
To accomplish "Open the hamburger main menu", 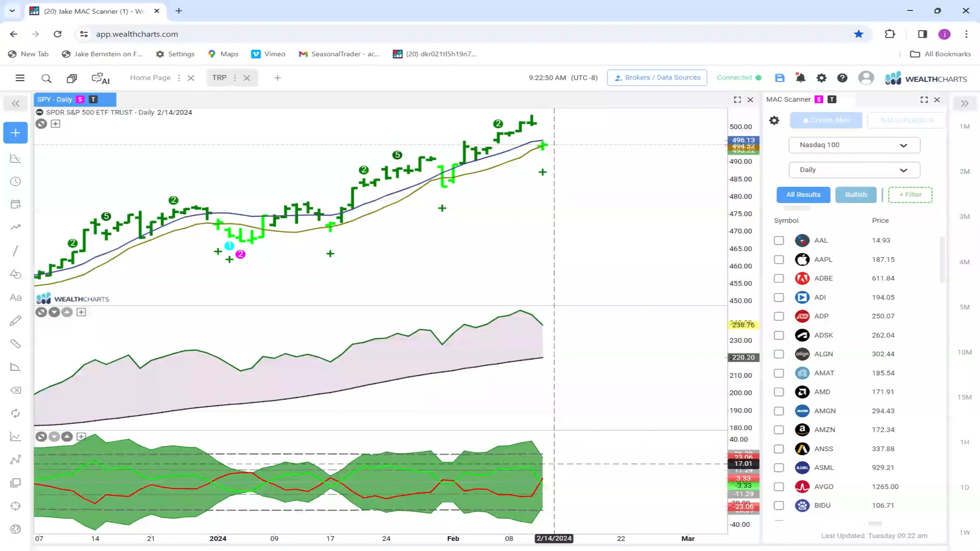I will click(20, 78).
